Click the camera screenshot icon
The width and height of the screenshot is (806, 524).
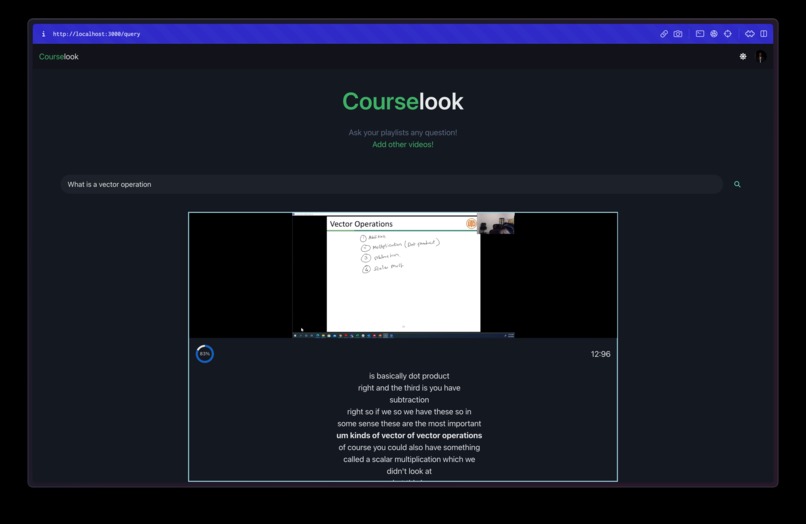678,34
